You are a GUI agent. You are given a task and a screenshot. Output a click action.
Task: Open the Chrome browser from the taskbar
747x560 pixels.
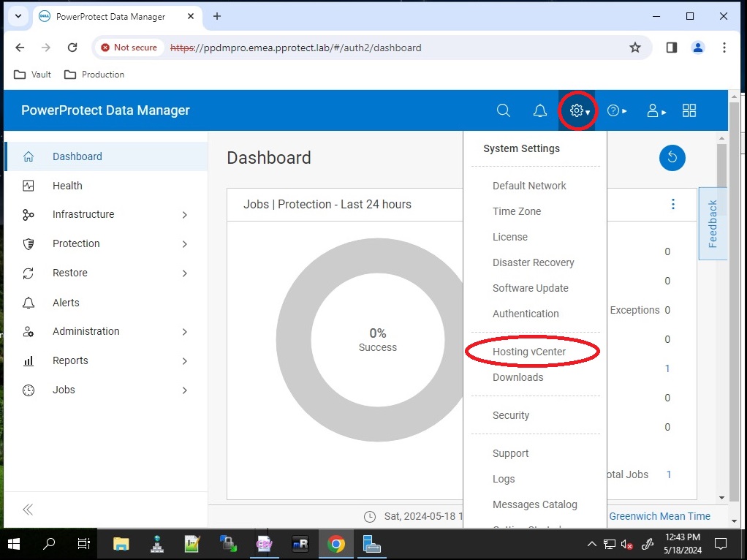coord(335,544)
